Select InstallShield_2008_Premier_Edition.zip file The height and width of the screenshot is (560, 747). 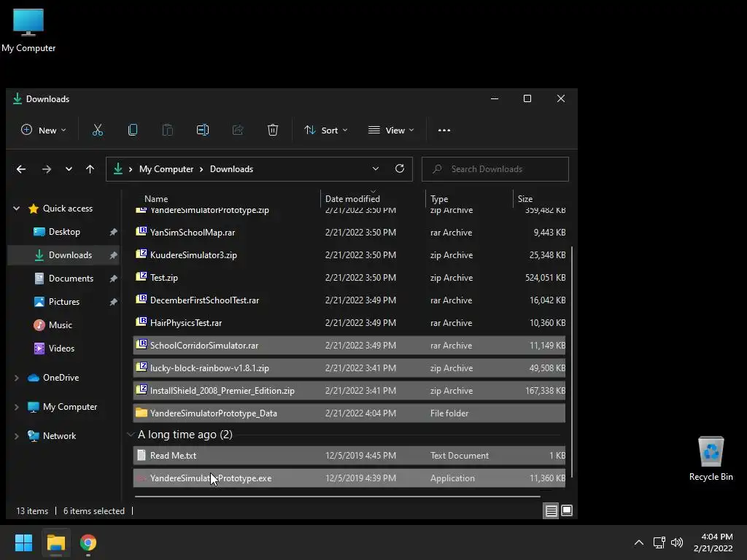coord(349,391)
